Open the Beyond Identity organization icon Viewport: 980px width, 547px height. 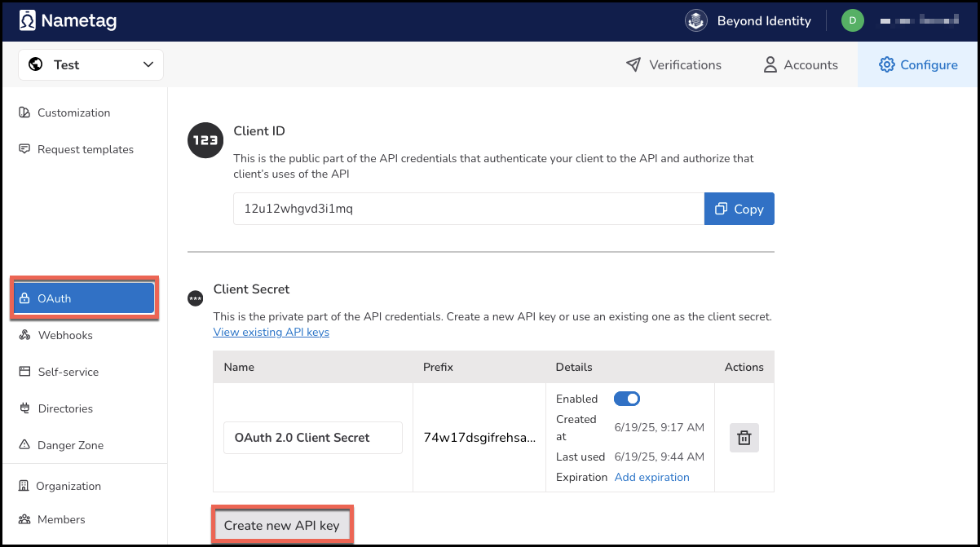695,21
